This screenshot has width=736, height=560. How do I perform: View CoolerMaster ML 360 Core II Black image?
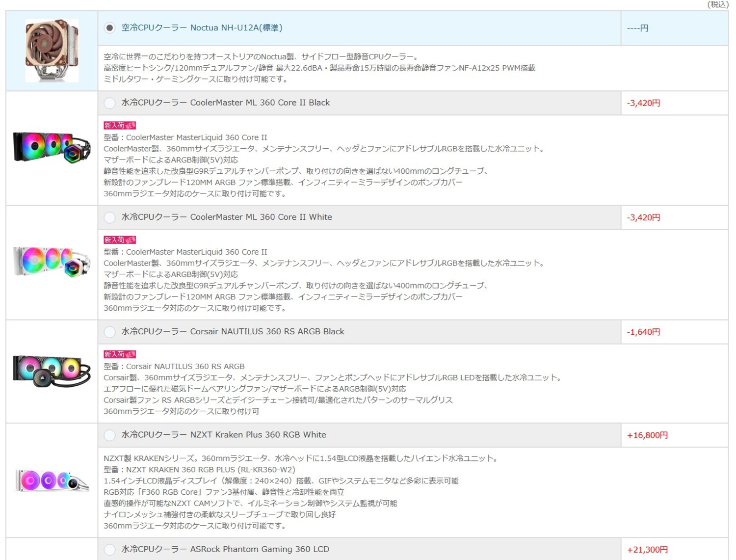point(52,147)
